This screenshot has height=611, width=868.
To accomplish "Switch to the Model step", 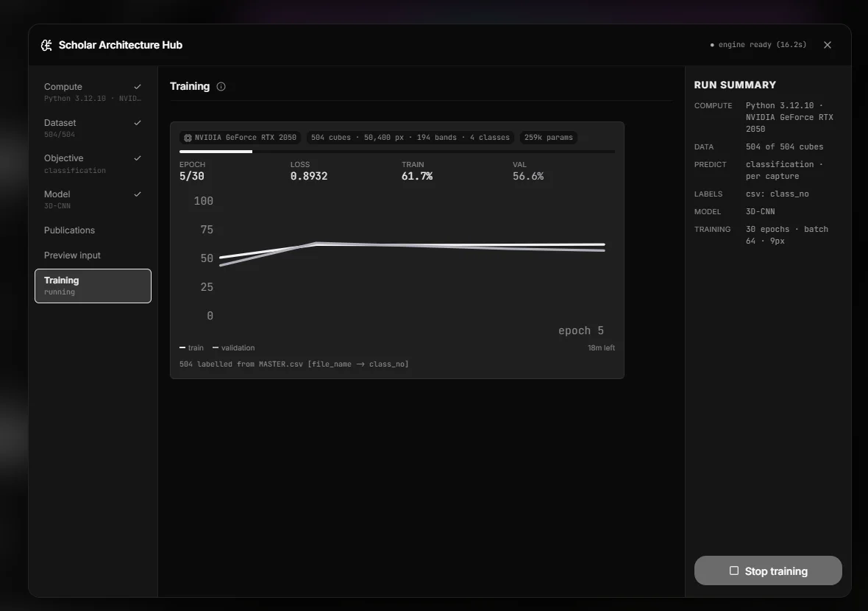I will [x=93, y=199].
